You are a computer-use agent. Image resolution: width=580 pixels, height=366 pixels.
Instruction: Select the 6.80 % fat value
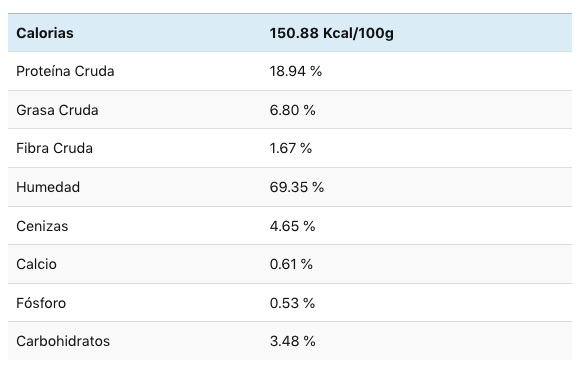(292, 110)
